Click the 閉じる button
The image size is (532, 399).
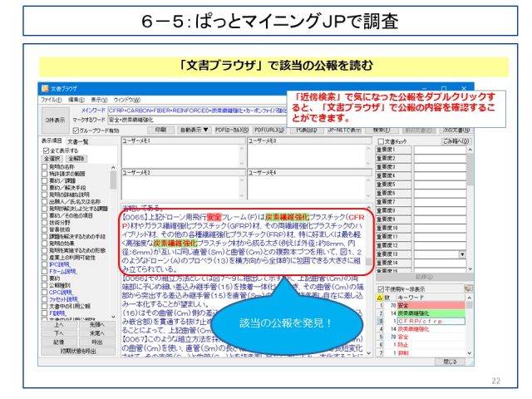click(451, 362)
